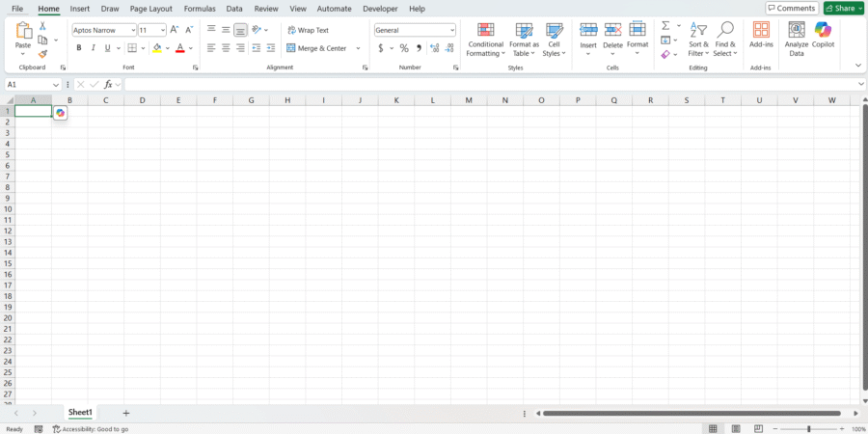Cut selection with the scissors icon

click(42, 26)
